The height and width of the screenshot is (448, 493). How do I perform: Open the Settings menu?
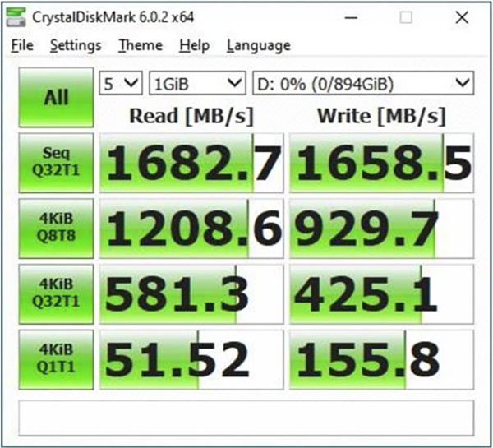[75, 46]
